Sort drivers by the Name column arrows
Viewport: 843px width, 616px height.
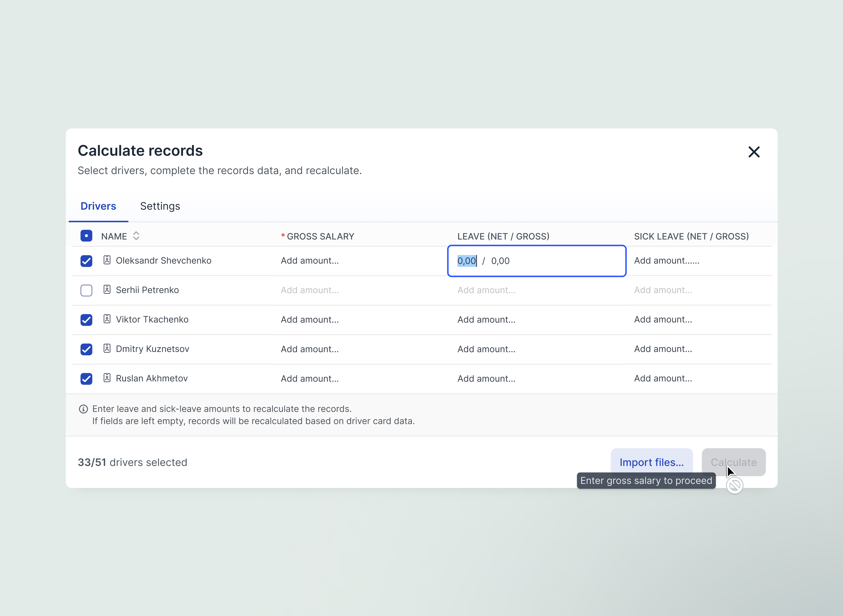[x=136, y=236]
